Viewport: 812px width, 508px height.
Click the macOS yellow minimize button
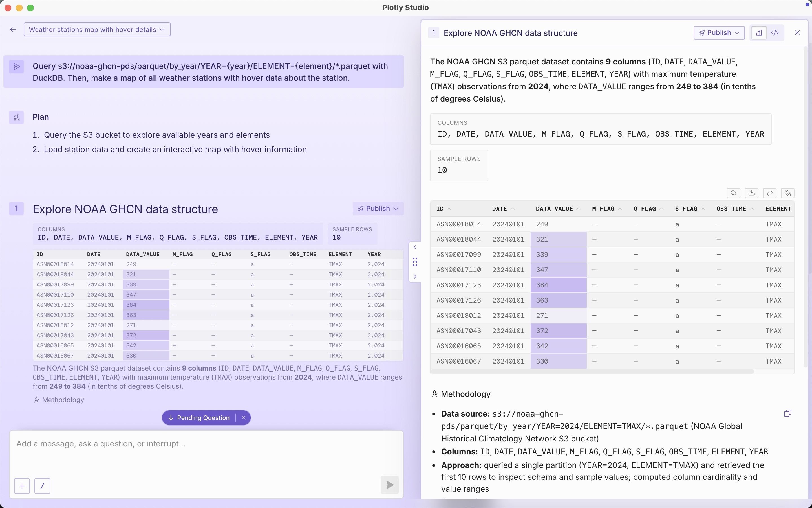point(19,8)
